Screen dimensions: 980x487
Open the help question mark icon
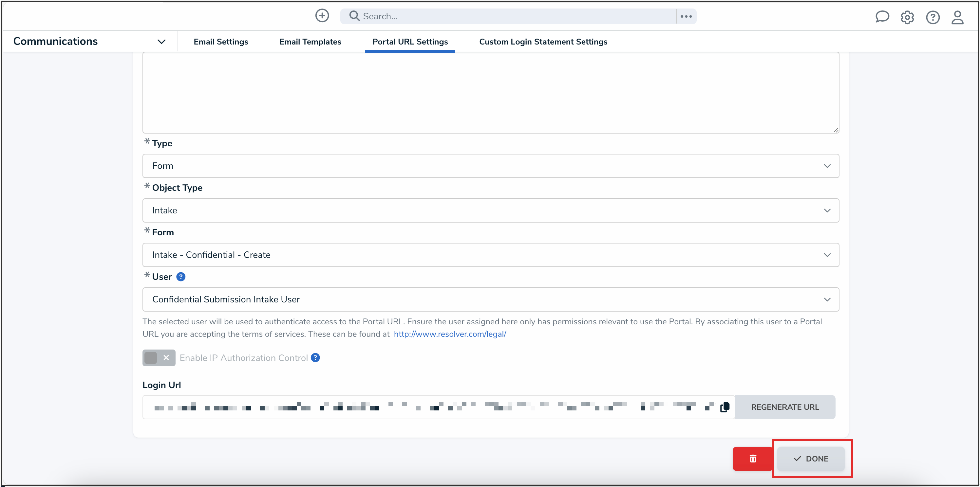coord(933,17)
